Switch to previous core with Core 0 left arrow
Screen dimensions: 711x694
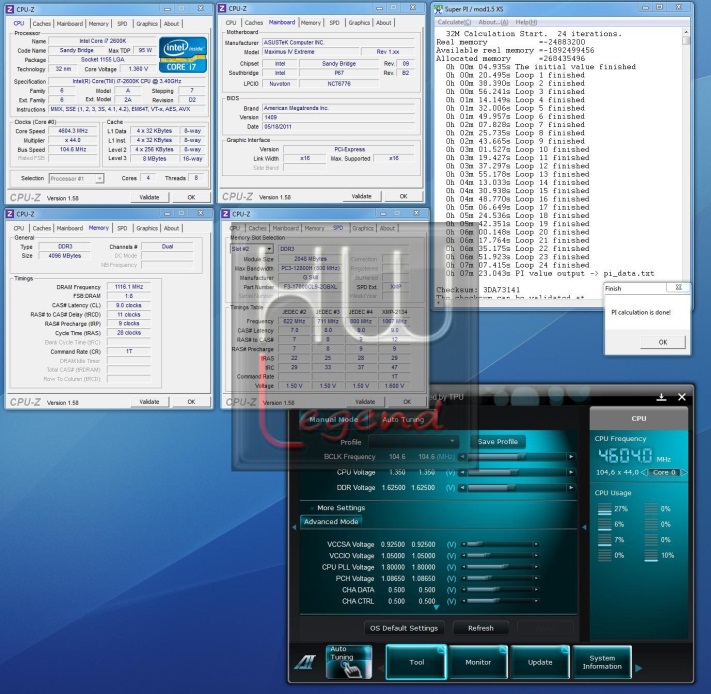[644, 472]
